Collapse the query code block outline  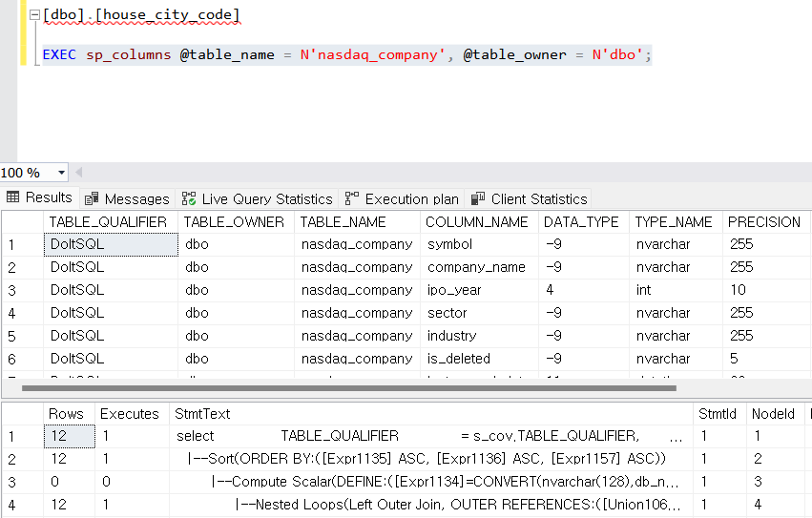coord(34,15)
